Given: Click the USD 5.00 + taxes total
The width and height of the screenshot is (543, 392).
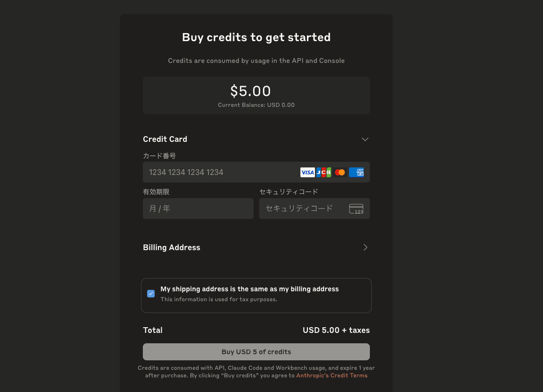Looking at the screenshot, I should point(336,330).
